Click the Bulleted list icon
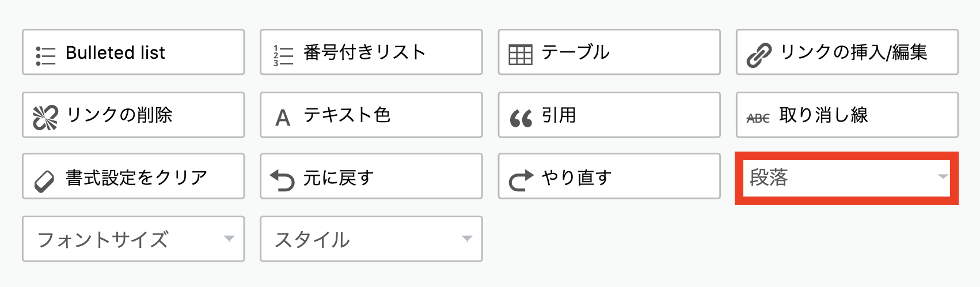 [45, 56]
